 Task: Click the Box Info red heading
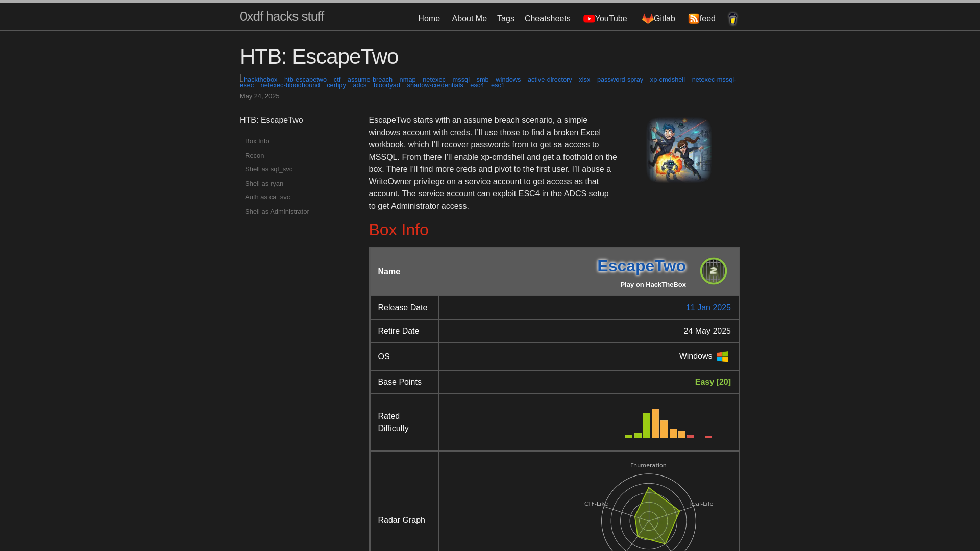click(398, 230)
